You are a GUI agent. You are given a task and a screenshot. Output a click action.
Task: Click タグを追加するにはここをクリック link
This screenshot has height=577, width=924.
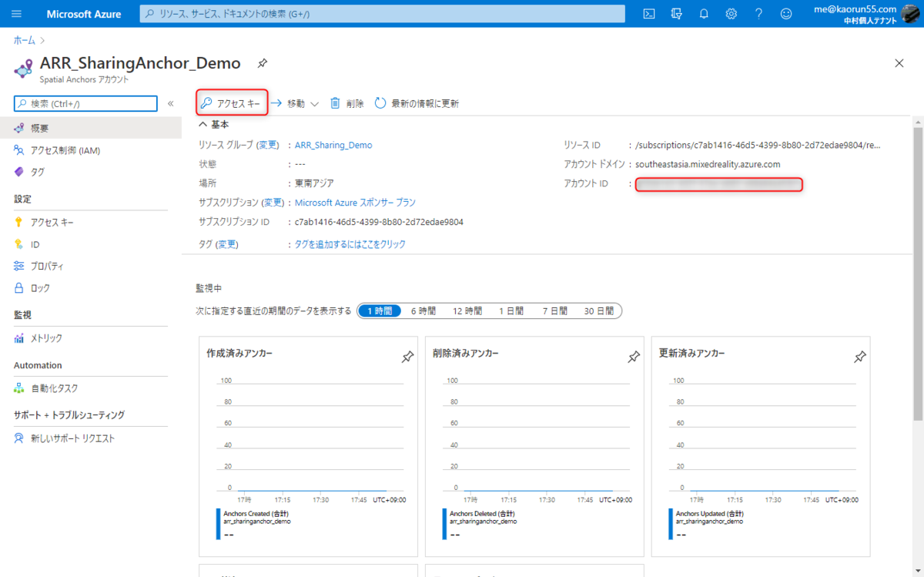(x=350, y=244)
